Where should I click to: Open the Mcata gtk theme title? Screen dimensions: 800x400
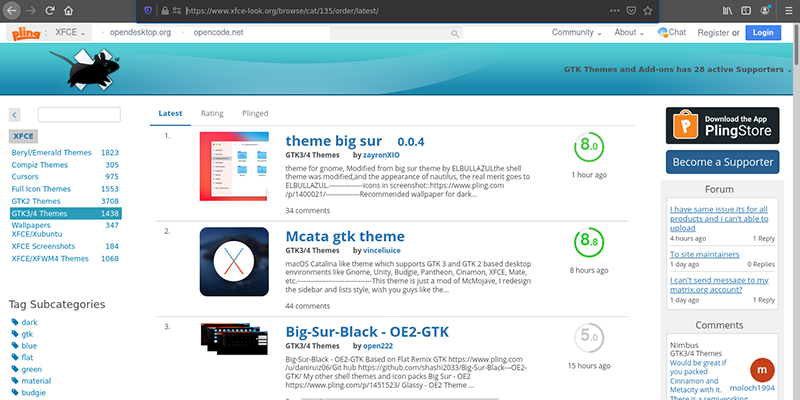[345, 237]
